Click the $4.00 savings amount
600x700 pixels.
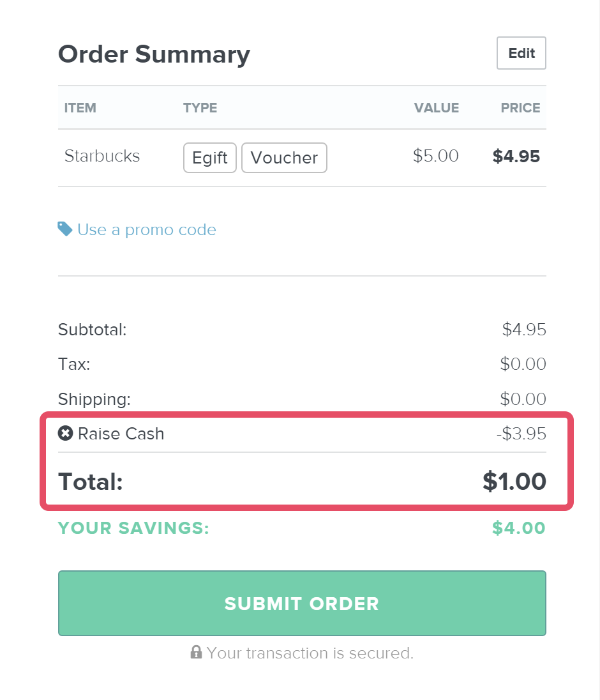click(x=518, y=528)
